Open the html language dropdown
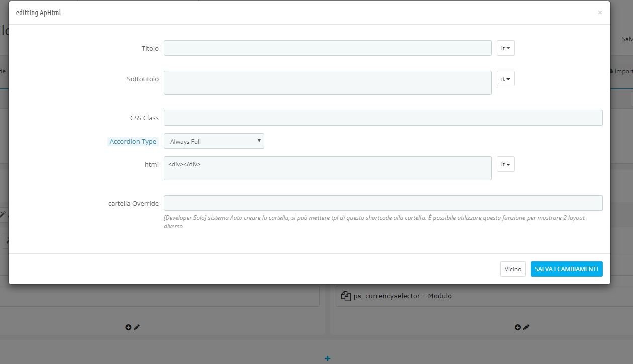The image size is (633, 364). point(506,164)
